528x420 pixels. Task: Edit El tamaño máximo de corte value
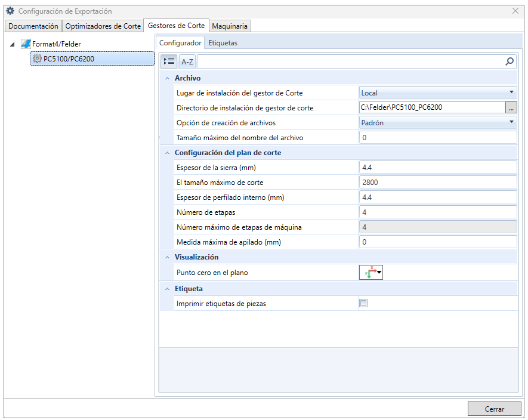click(x=438, y=182)
